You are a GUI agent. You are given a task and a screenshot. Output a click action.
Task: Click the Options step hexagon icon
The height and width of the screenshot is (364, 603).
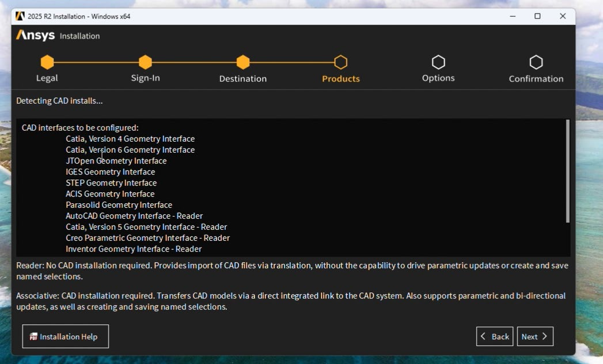438,62
